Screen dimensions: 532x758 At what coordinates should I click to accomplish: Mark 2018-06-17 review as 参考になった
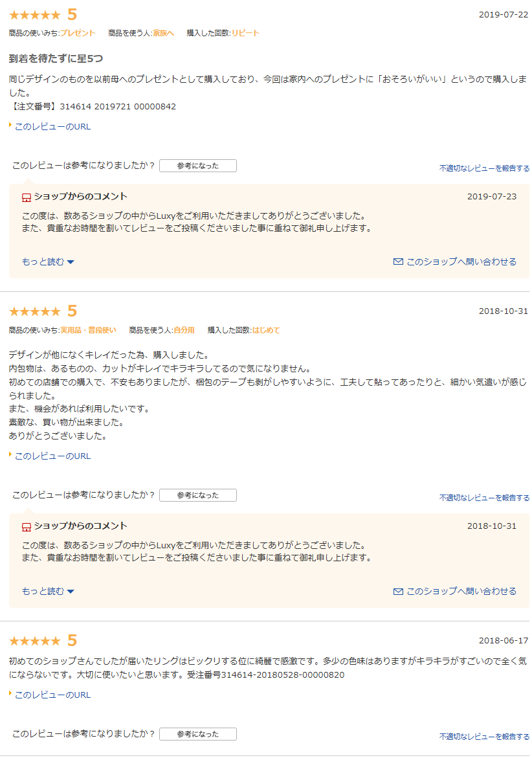pyautogui.click(x=198, y=734)
